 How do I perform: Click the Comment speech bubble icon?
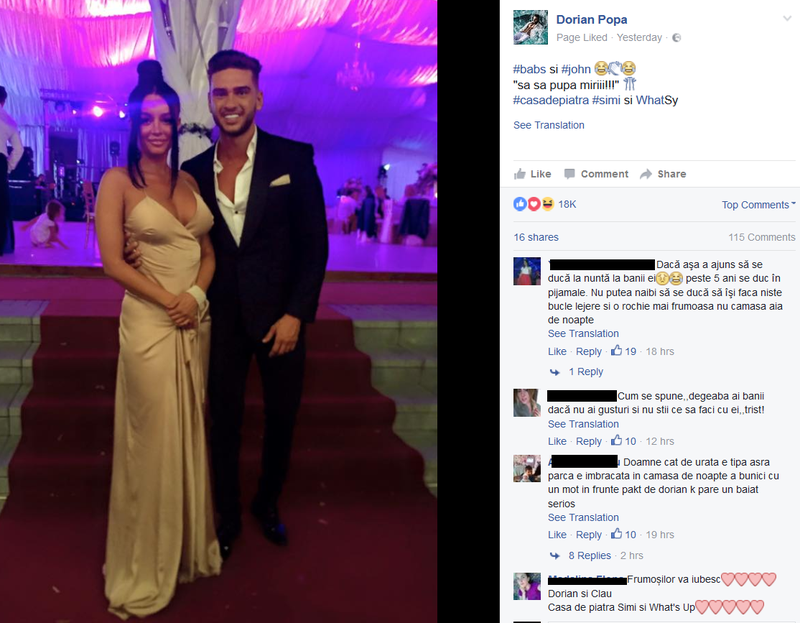coord(569,174)
